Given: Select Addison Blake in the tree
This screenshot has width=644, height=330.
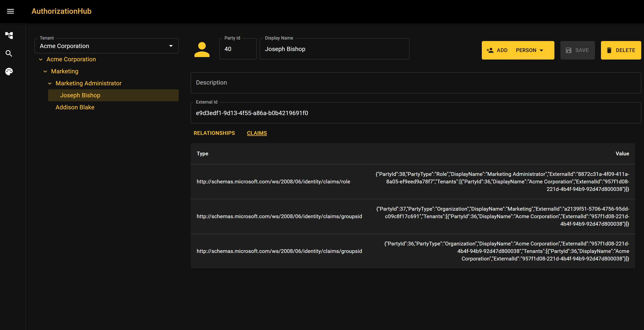Looking at the screenshot, I should point(75,107).
